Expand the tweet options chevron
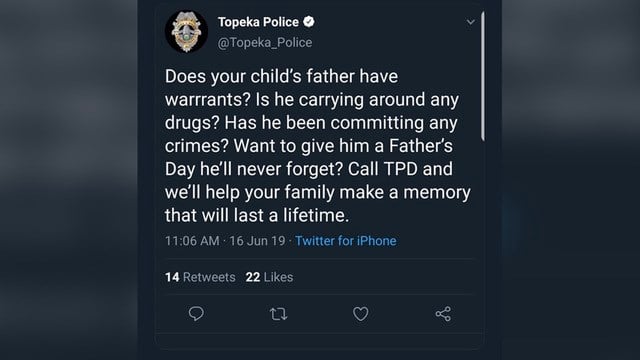This screenshot has height=360, width=640. [470, 22]
